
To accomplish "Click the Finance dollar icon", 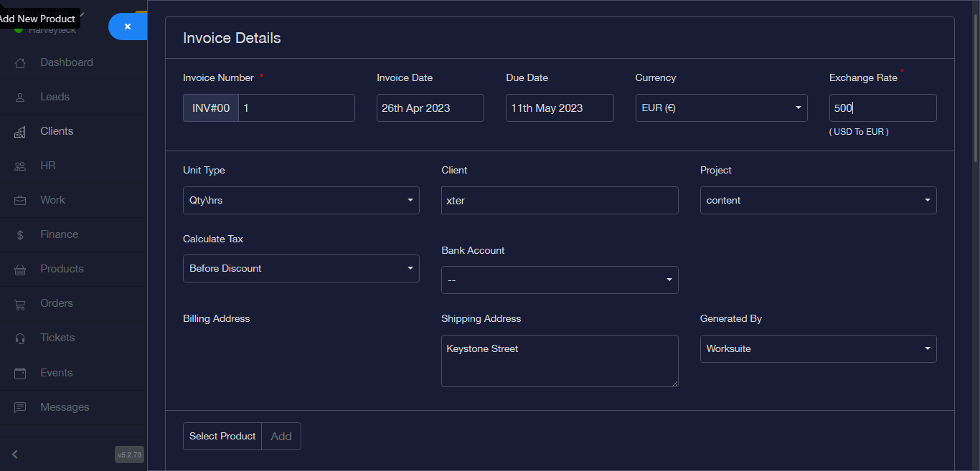I will coord(20,234).
